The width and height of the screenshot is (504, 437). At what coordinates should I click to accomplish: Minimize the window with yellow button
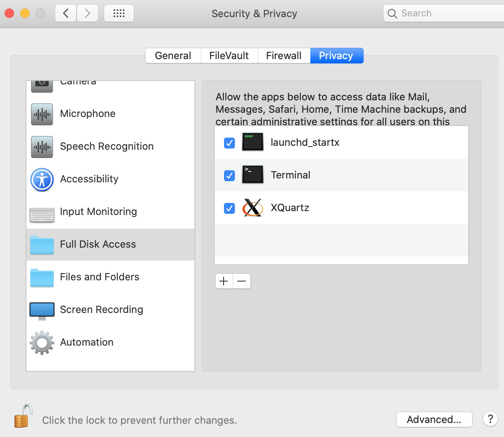pyautogui.click(x=25, y=13)
